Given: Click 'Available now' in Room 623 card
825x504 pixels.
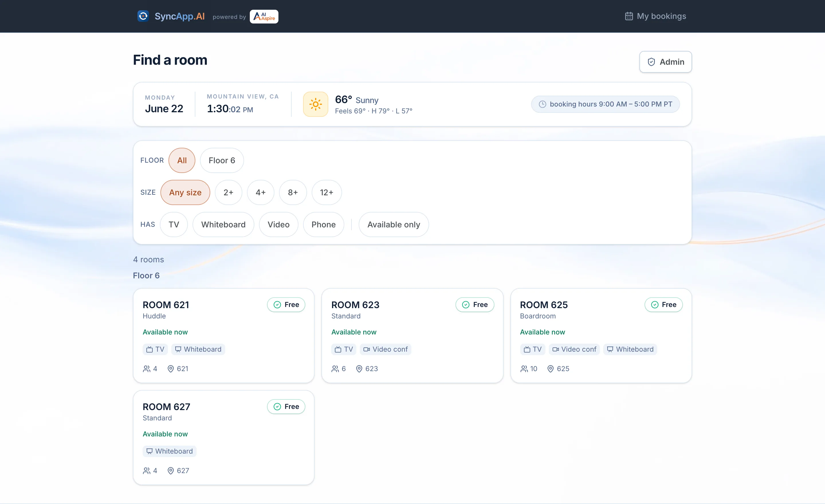Looking at the screenshot, I should point(354,332).
